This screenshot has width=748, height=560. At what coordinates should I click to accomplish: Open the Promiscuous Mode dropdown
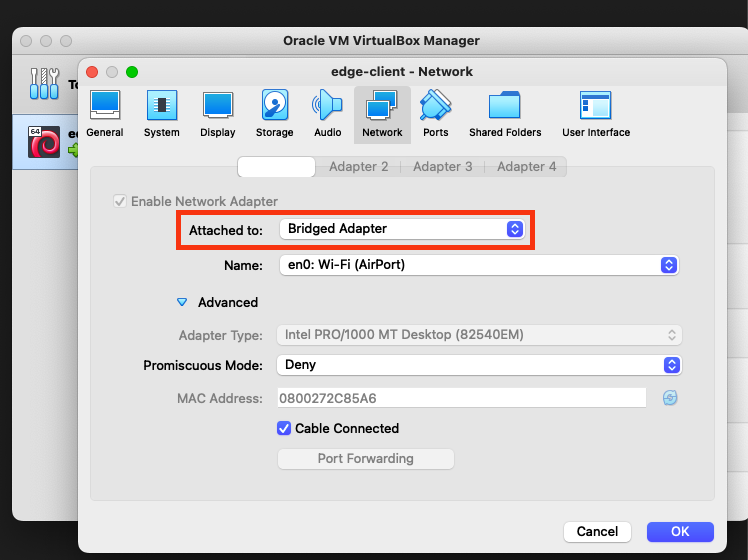(x=478, y=365)
